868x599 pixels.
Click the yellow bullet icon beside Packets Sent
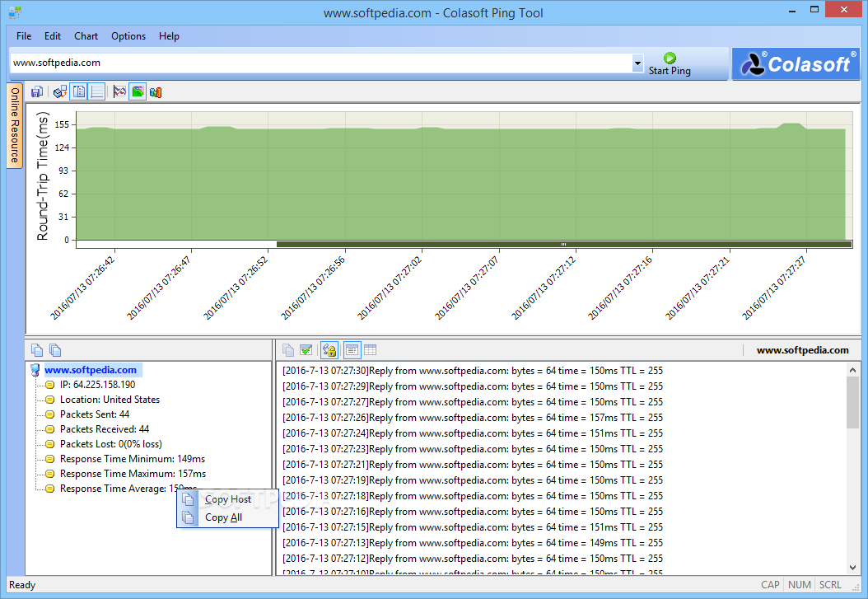tap(49, 414)
